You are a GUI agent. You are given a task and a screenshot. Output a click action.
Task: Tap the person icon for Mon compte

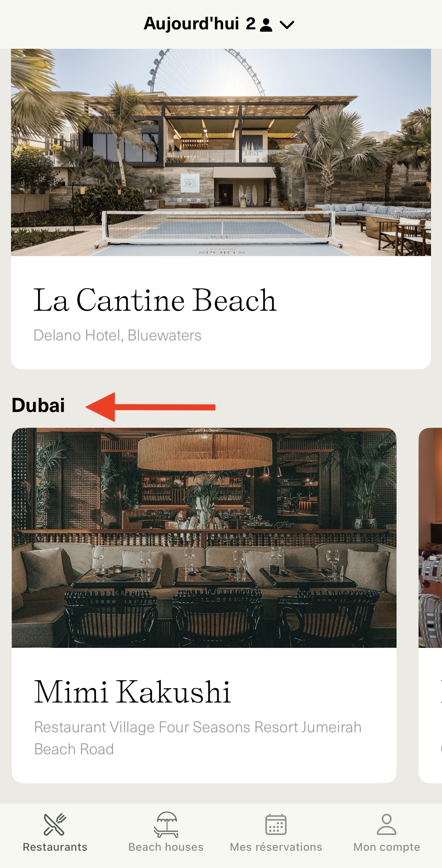387,824
